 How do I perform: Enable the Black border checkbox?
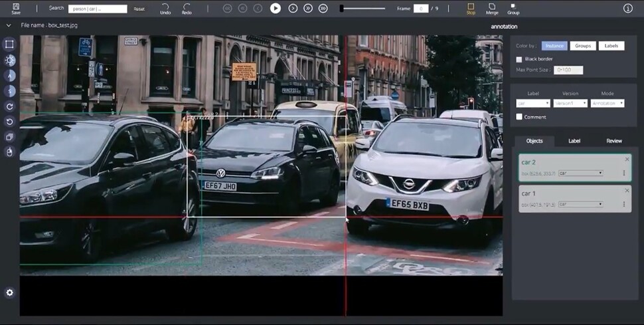coord(519,60)
